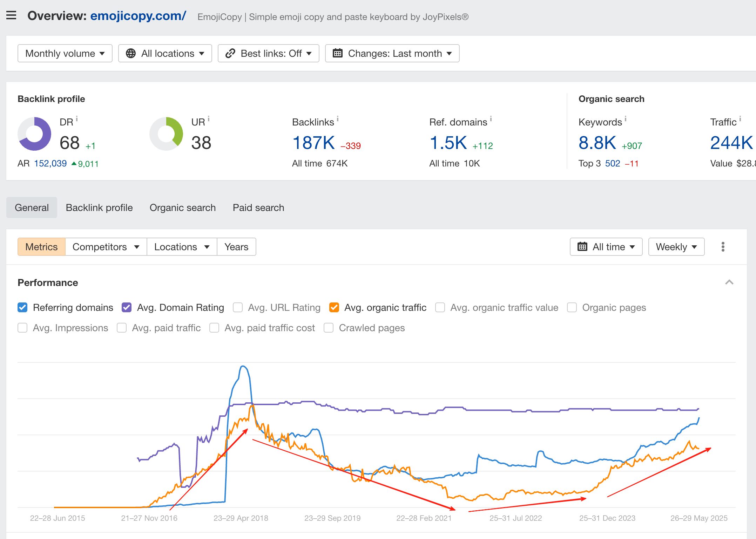Enable Organic pages checkbox

[572, 307]
